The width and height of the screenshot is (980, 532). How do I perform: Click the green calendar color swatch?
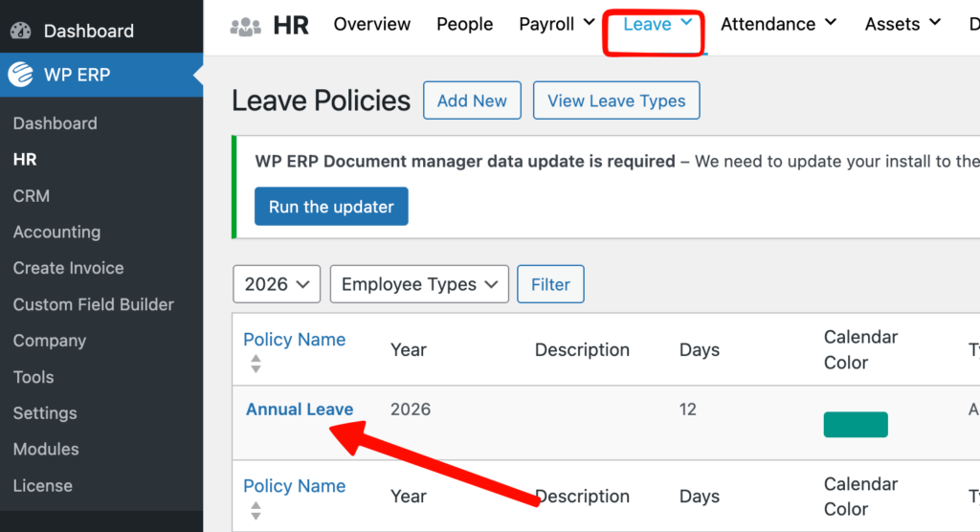click(x=856, y=425)
